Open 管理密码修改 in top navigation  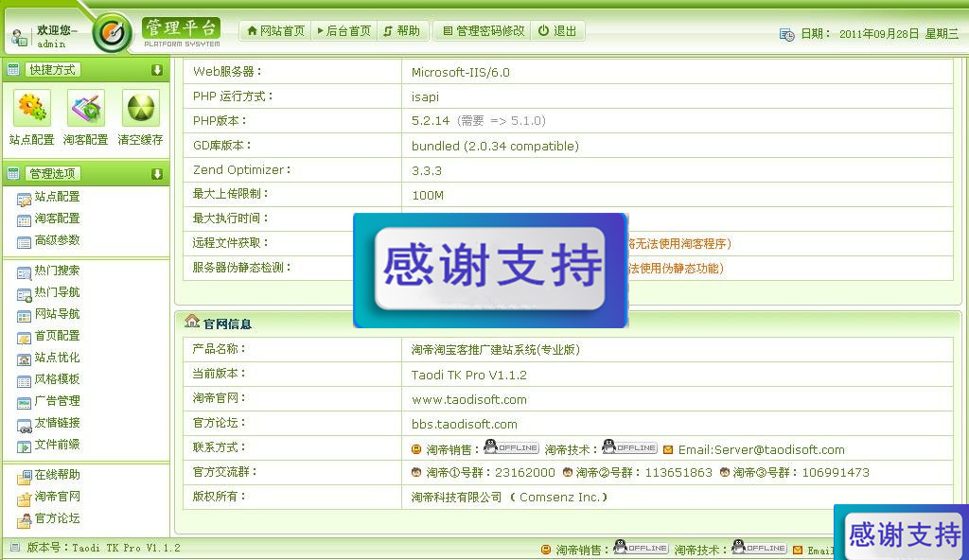coord(484,31)
